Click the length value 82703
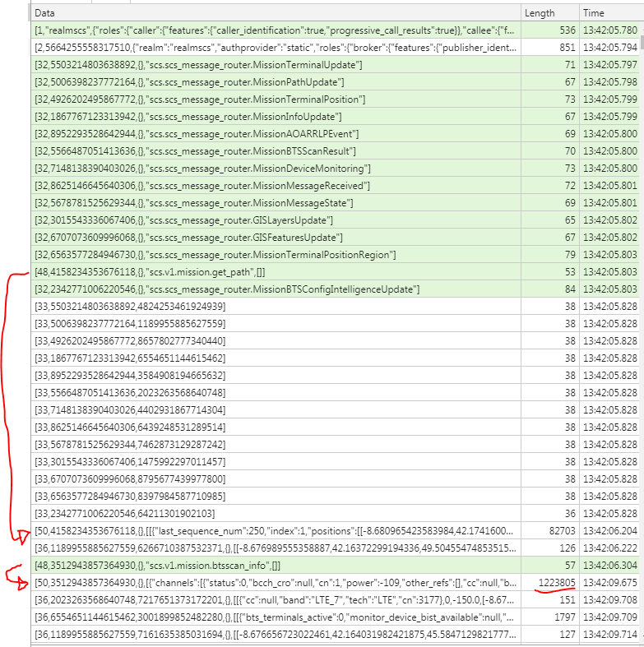The image size is (644, 647). [563, 531]
